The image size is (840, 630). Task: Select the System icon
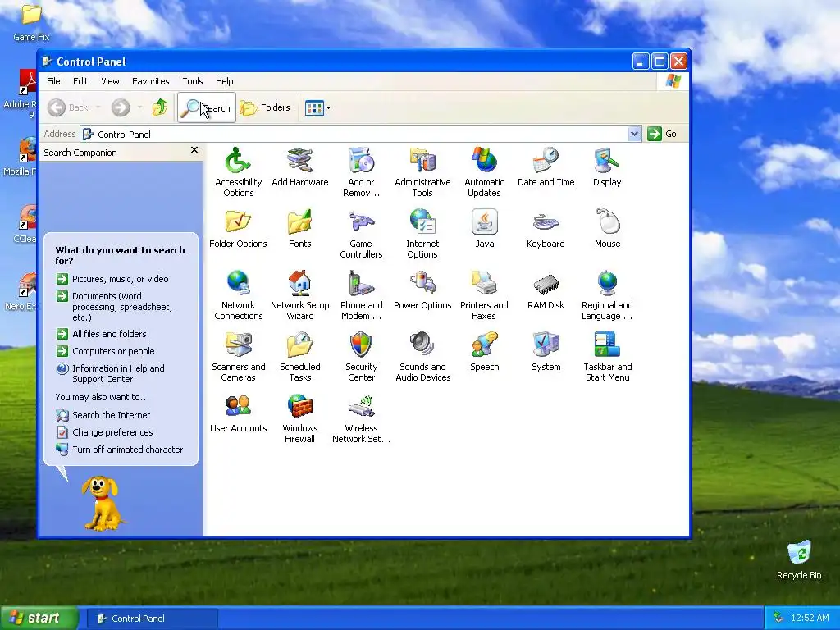[546, 351]
